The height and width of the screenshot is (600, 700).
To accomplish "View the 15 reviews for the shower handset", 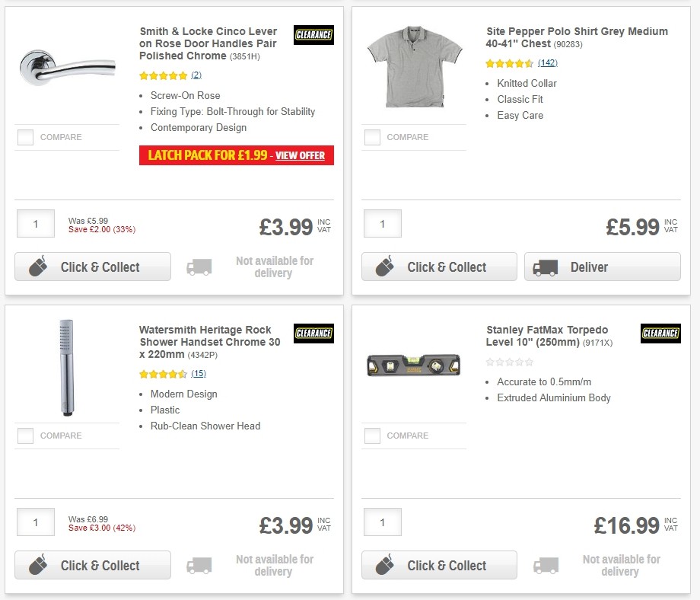I will click(197, 374).
